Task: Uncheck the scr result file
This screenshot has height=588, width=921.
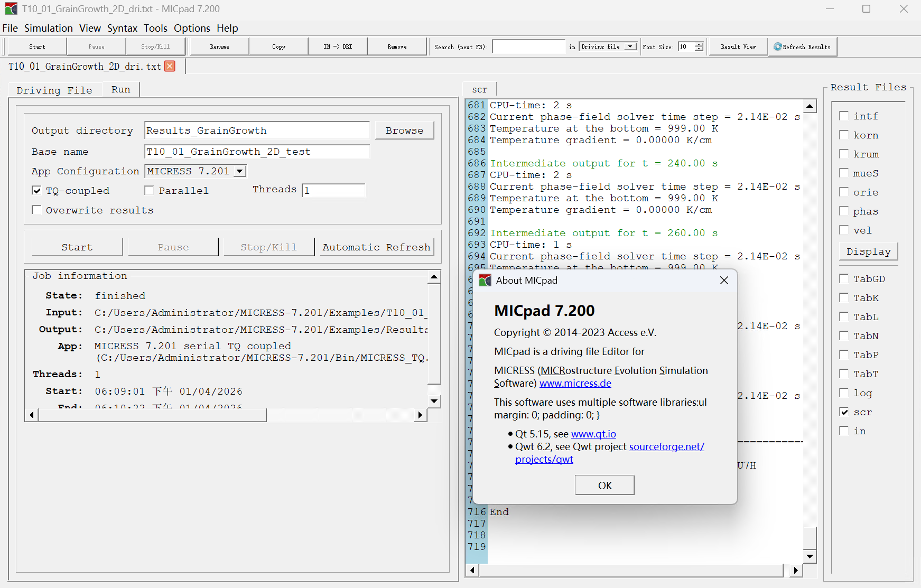Action: 844,412
